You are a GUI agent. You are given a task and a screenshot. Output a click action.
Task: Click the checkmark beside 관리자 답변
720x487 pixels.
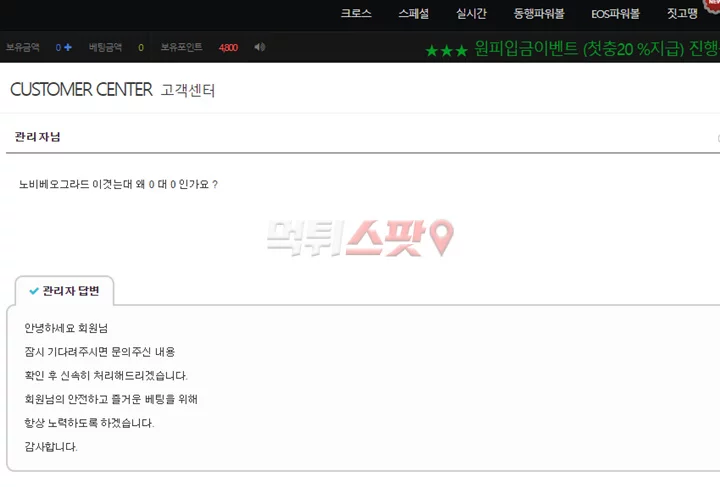point(34,291)
